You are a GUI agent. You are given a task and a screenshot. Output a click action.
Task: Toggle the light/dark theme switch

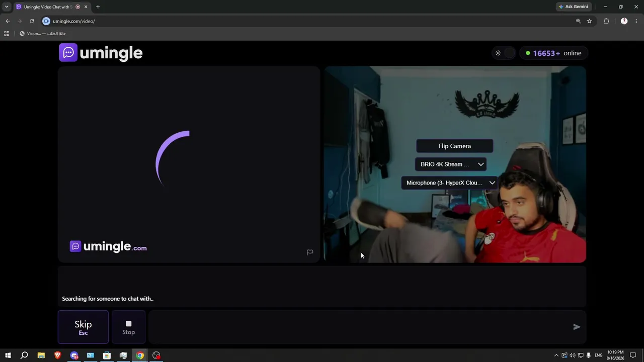[504, 53]
